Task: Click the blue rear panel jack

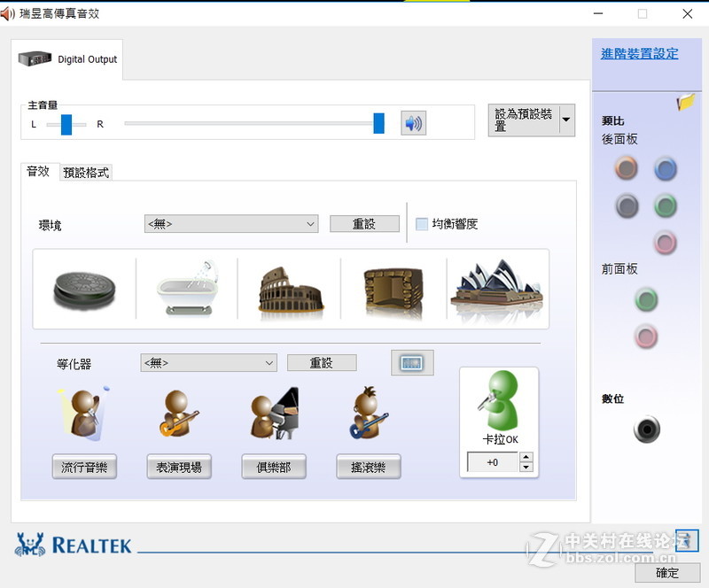Action: pyautogui.click(x=666, y=169)
